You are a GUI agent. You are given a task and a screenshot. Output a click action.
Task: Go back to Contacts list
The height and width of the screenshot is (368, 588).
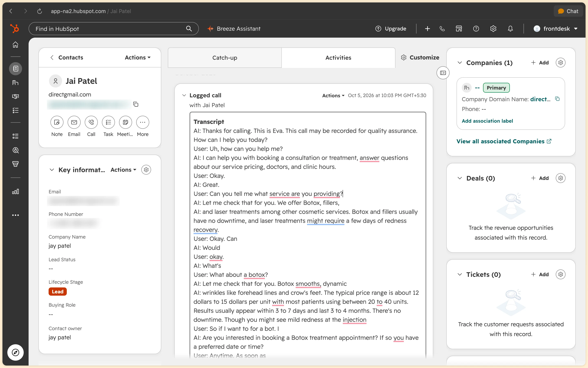click(67, 57)
